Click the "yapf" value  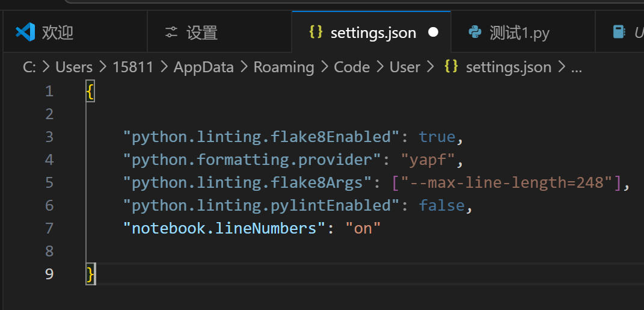point(428,160)
